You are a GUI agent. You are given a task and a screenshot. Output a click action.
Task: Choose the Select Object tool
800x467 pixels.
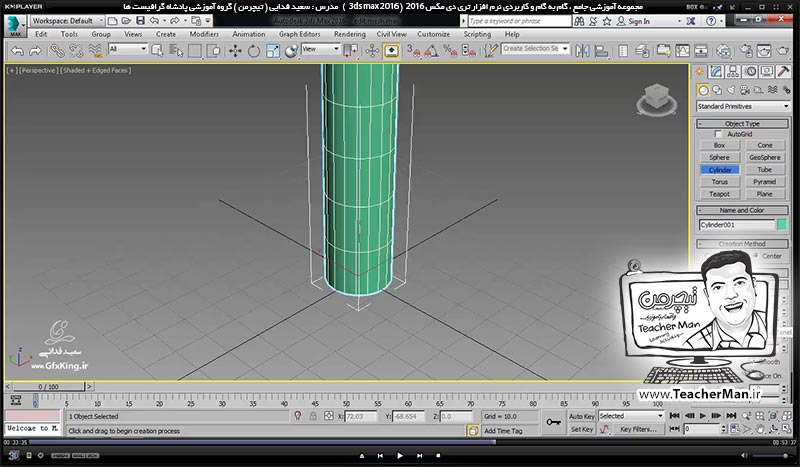pyautogui.click(x=157, y=51)
